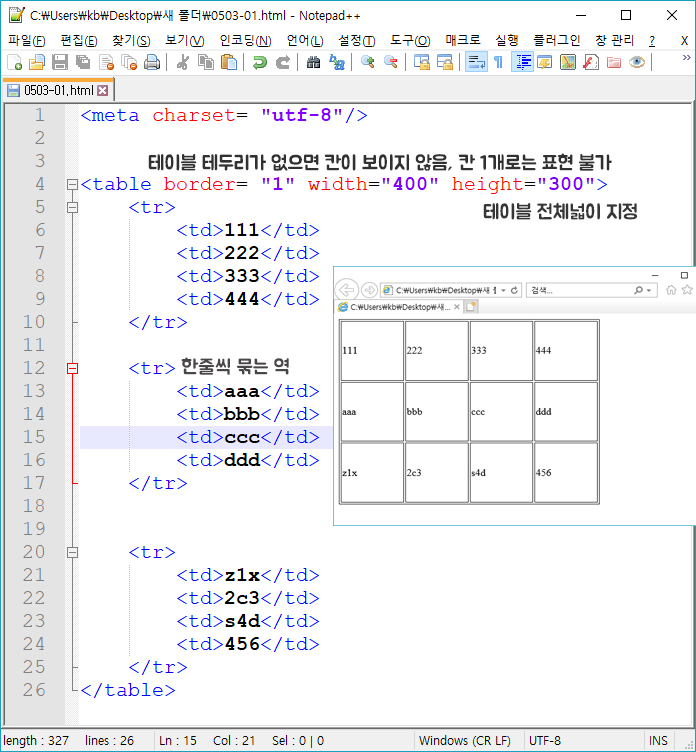The image size is (696, 752).
Task: Go back in the browser window
Action: click(346, 290)
